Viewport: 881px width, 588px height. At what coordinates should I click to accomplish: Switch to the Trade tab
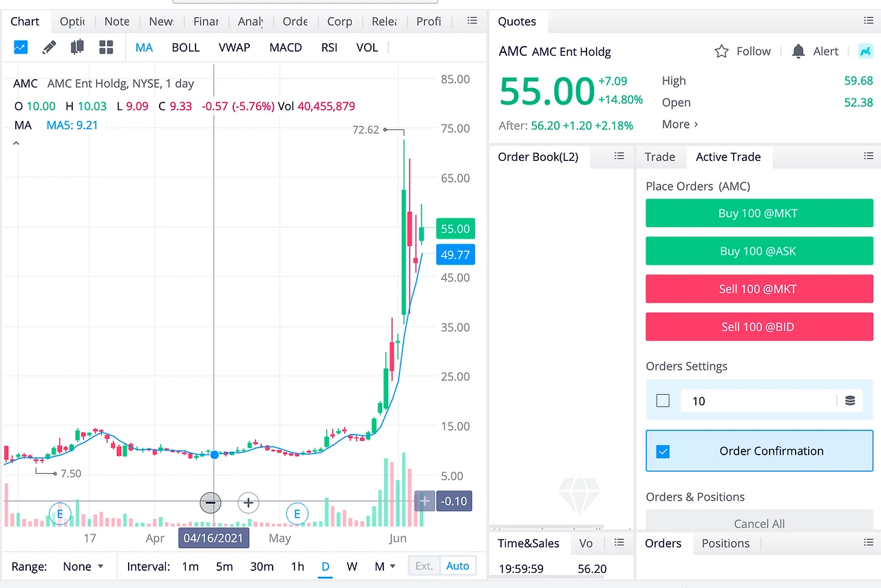660,157
